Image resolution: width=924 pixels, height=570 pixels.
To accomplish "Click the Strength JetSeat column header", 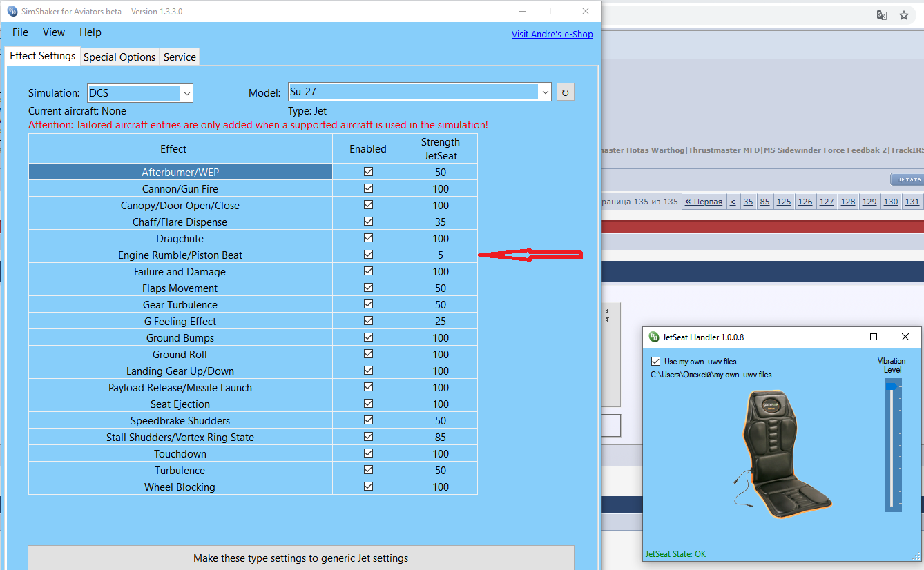I will pyautogui.click(x=441, y=148).
